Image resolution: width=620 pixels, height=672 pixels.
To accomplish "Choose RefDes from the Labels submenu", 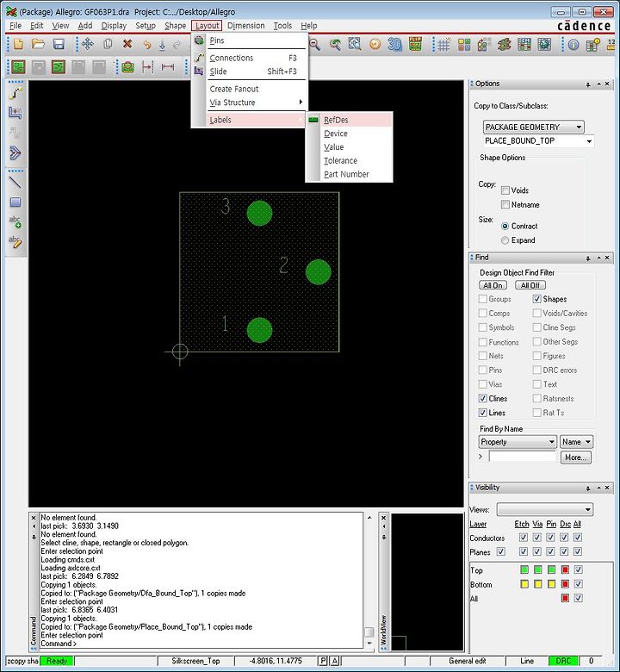I will pos(350,120).
